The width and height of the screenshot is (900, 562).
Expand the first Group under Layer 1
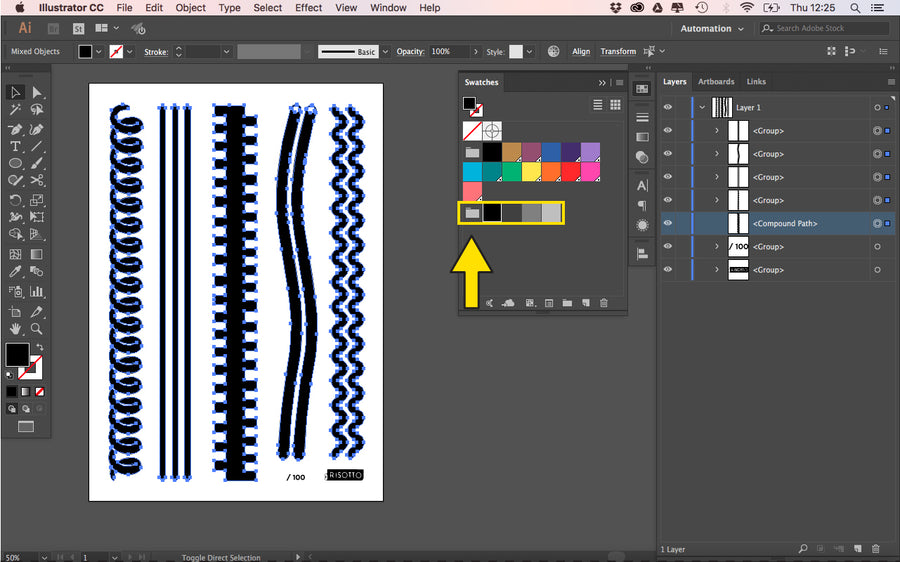(x=717, y=130)
